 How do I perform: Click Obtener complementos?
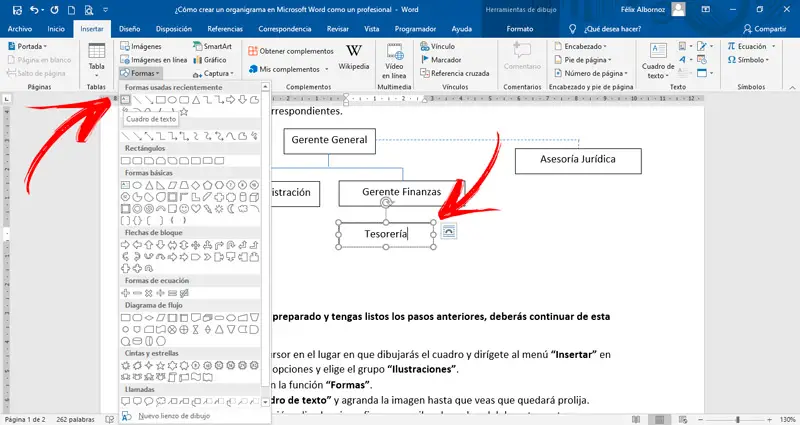click(291, 51)
